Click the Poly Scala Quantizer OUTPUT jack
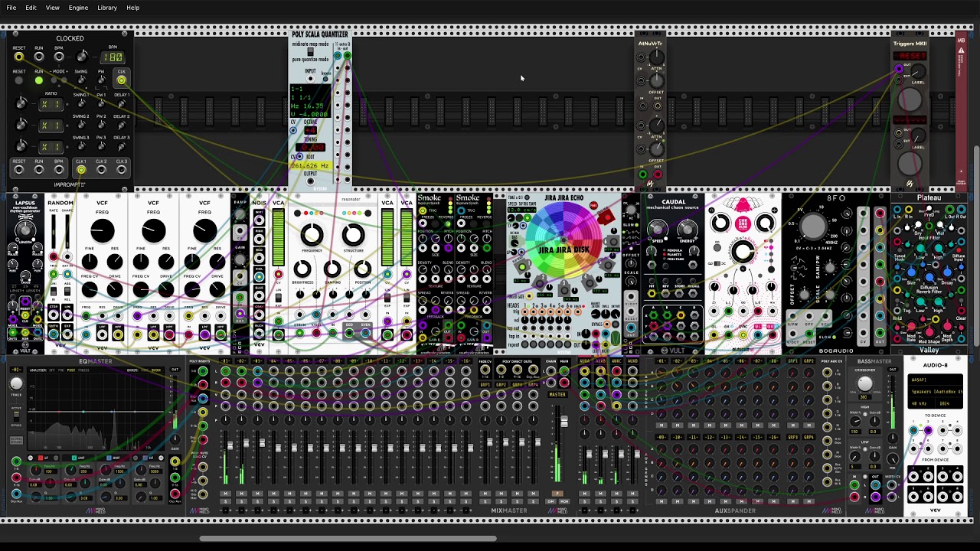Viewport: 980px width, 551px height. pyautogui.click(x=310, y=181)
